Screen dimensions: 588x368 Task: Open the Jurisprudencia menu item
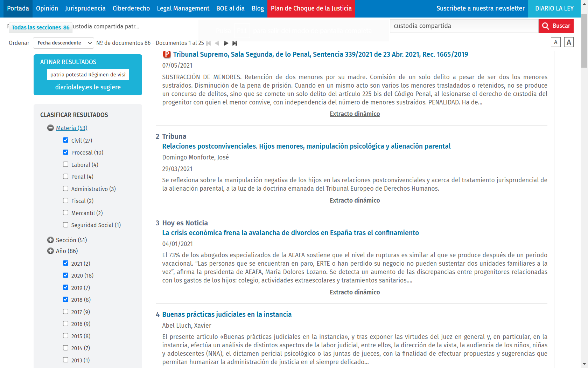point(85,8)
